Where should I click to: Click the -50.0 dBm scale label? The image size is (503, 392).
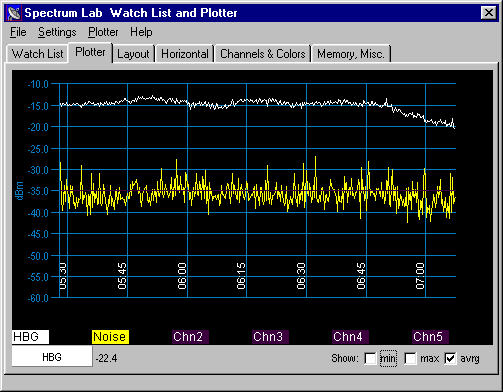[38, 256]
